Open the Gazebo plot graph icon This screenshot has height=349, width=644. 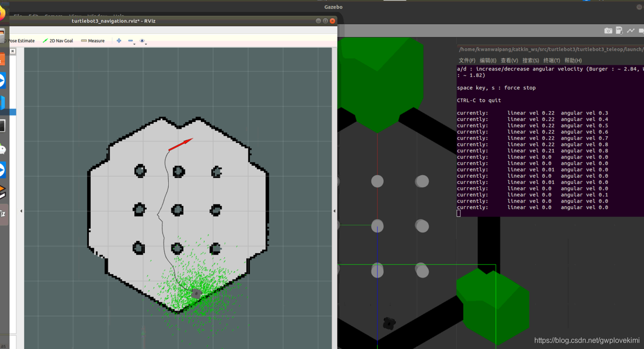click(630, 31)
